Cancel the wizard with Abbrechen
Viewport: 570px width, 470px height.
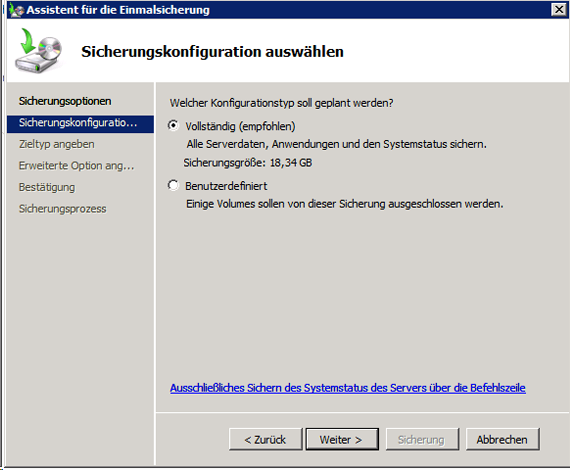click(502, 439)
